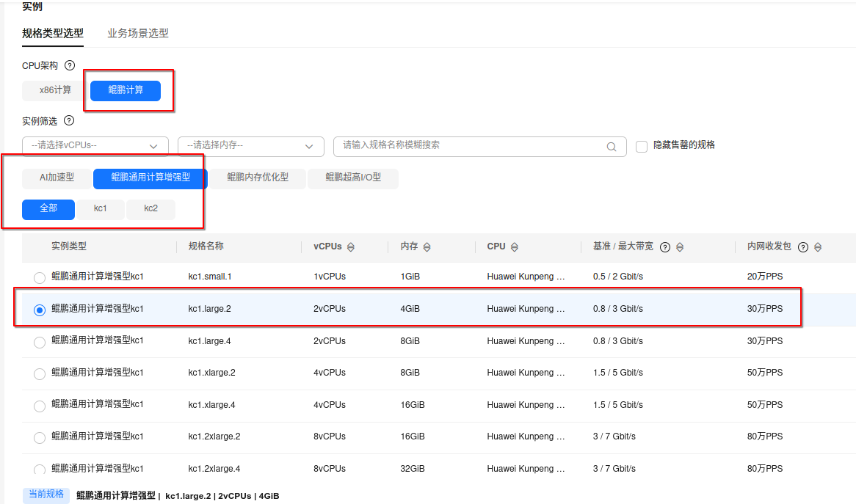The image size is (856, 504).
Task: Select the kc1.large.2 radio button
Action: (40, 310)
